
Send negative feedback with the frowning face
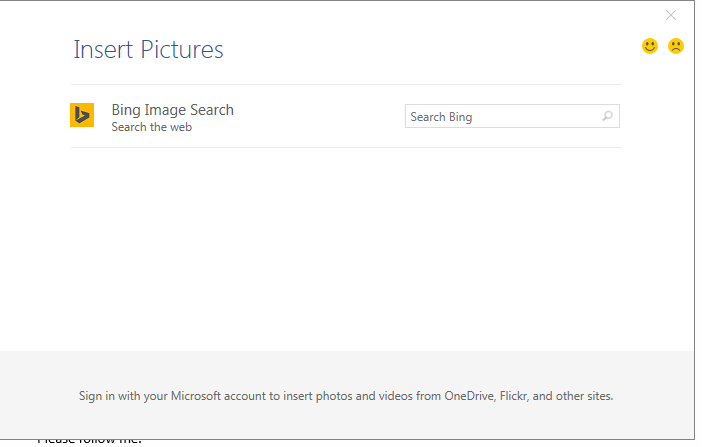coord(676,46)
